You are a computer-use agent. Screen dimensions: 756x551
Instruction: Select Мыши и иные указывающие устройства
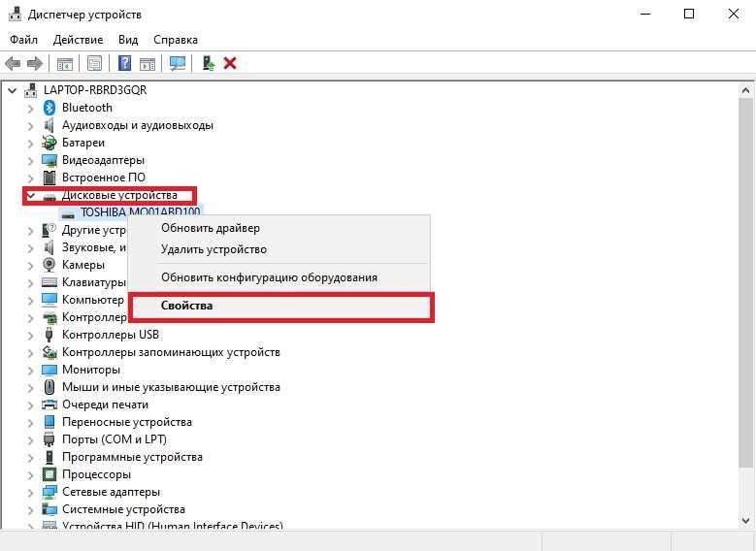point(171,387)
